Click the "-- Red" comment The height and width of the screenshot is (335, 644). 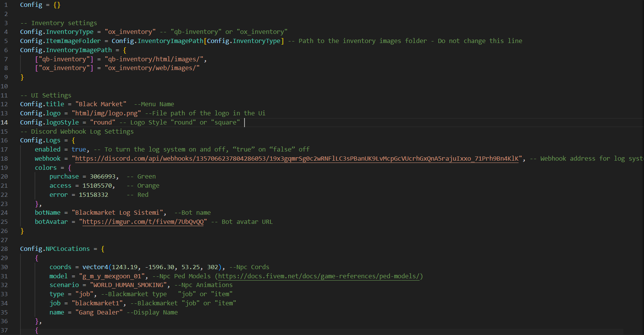click(137, 195)
